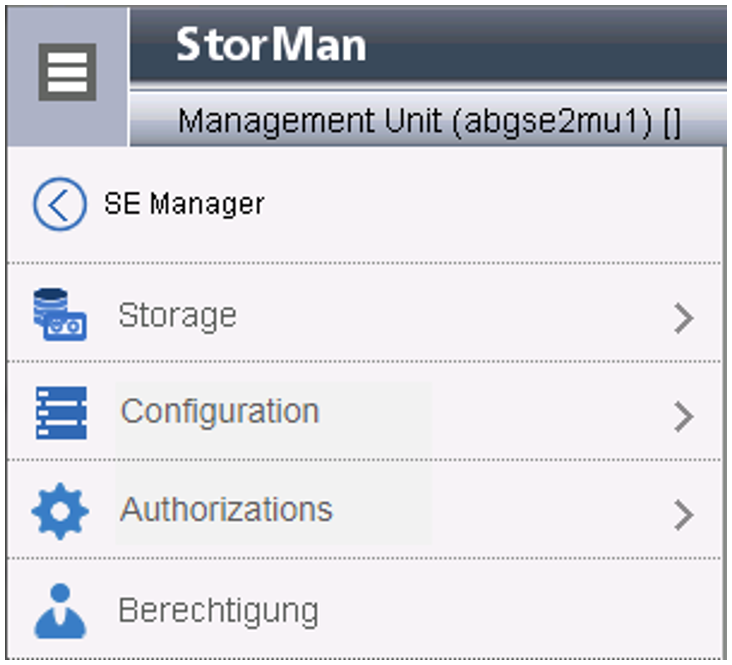This screenshot has height=665, width=732.
Task: Click the Berechtigung user icon
Action: [60, 610]
